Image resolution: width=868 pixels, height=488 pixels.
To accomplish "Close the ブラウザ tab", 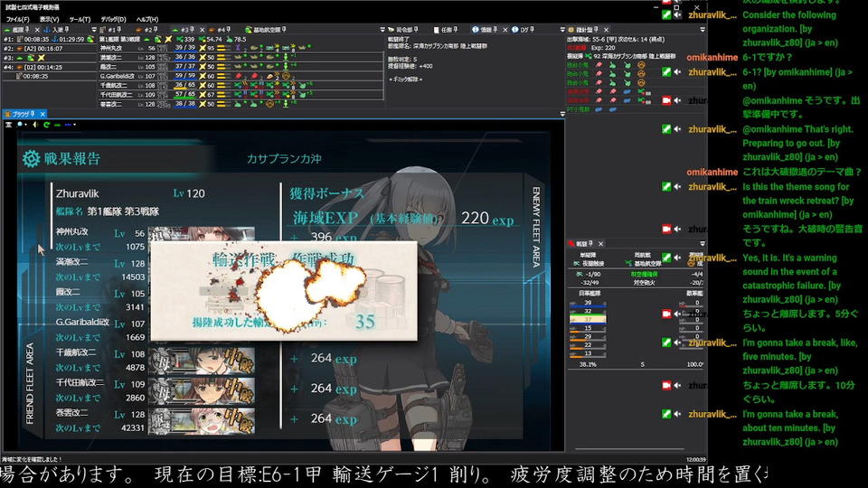I will coord(42,114).
